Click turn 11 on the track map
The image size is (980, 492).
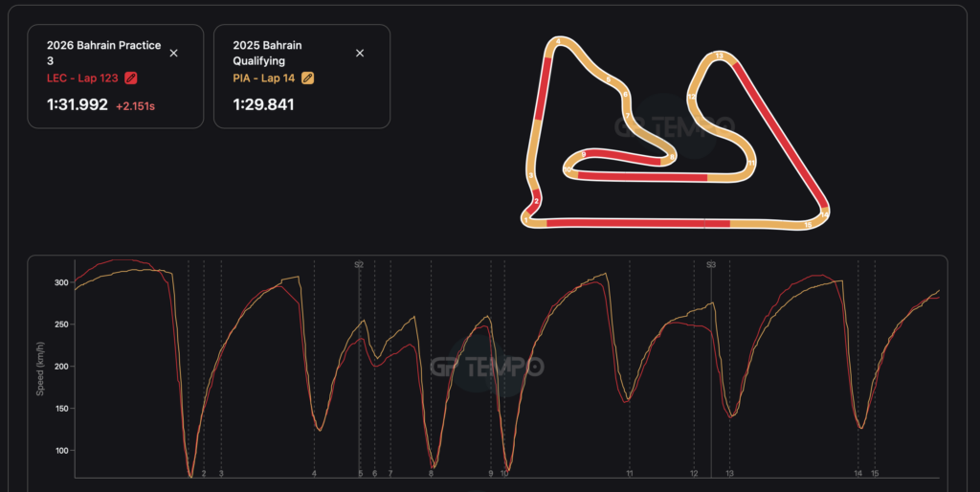(x=752, y=164)
